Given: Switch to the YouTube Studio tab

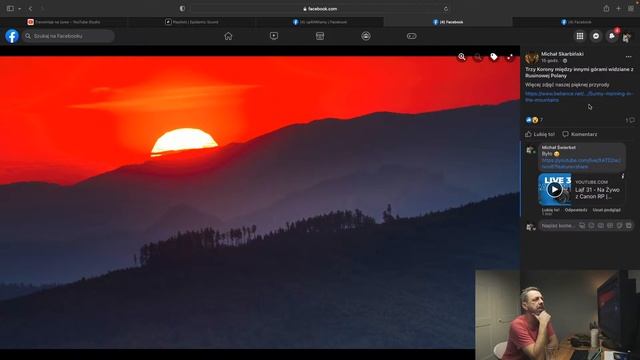Looking at the screenshot, I should click(x=64, y=22).
